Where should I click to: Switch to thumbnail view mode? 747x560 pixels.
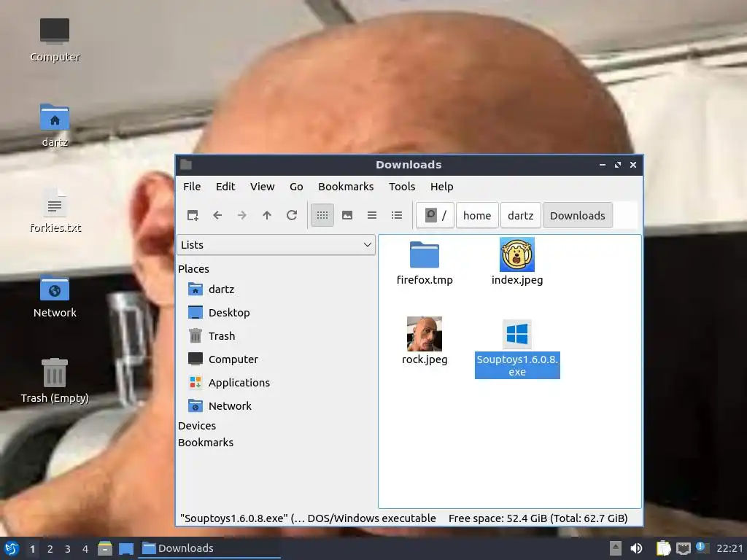coord(347,215)
